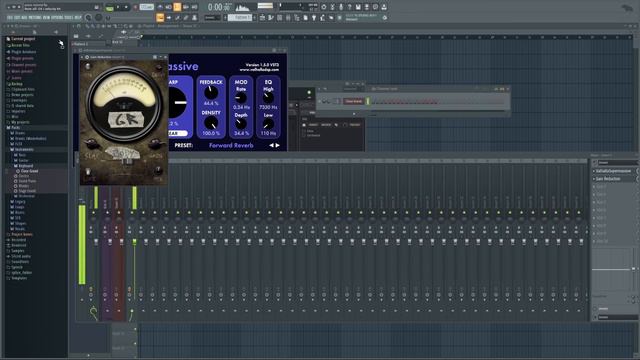The width and height of the screenshot is (640, 360).
Task: Open www.valhalladsp.com link in plugin
Action: 259,70
